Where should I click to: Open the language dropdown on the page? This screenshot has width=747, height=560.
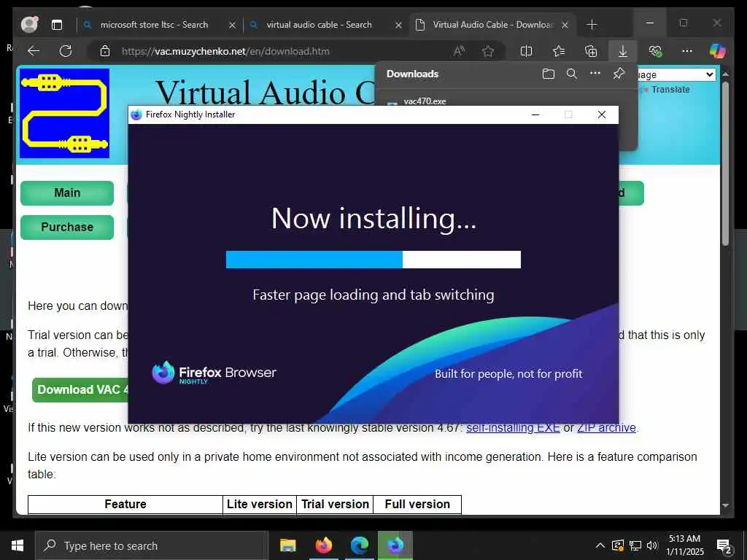[676, 75]
